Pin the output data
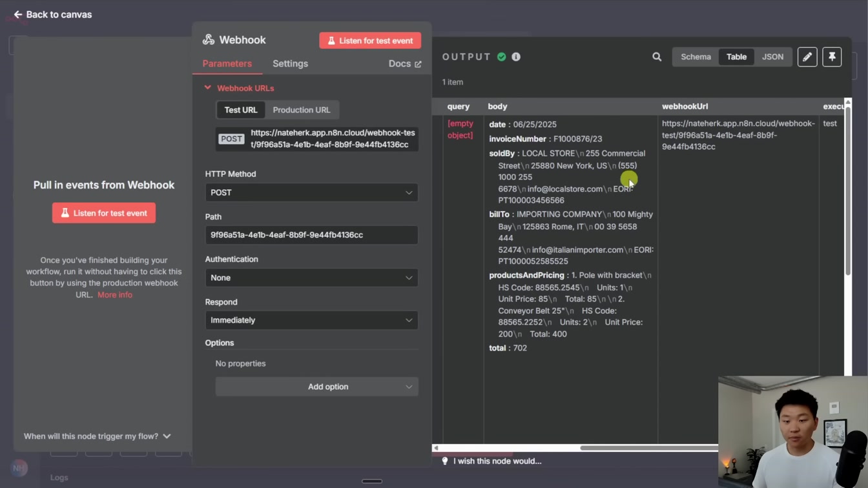868x488 pixels. coord(832,57)
